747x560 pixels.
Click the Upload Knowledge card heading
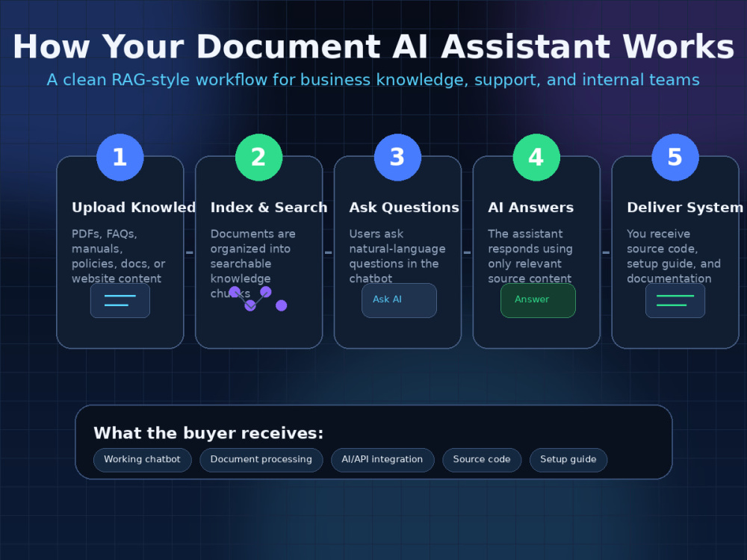click(x=134, y=208)
